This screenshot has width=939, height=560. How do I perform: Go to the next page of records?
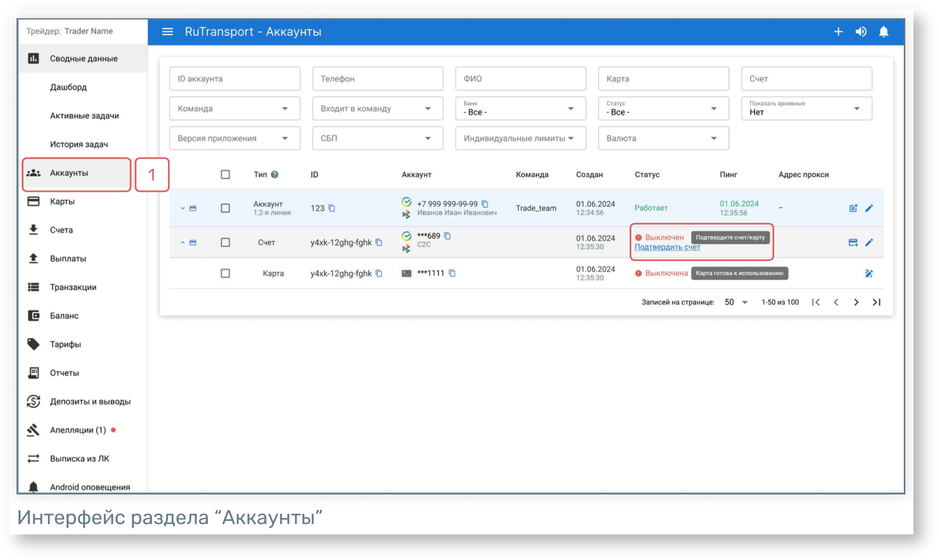click(x=856, y=303)
